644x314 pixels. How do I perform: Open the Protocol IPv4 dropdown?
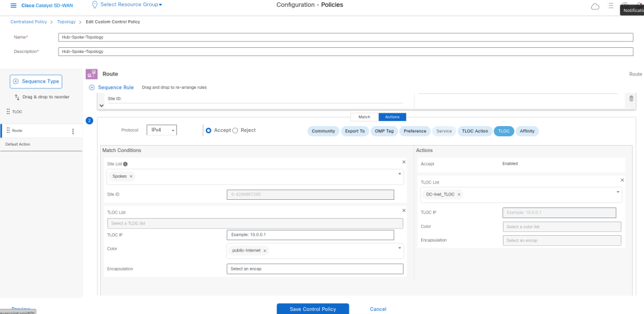[162, 131]
